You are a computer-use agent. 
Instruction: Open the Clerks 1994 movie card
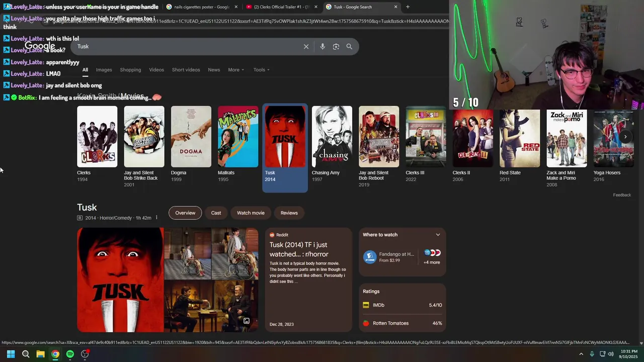pos(97,144)
